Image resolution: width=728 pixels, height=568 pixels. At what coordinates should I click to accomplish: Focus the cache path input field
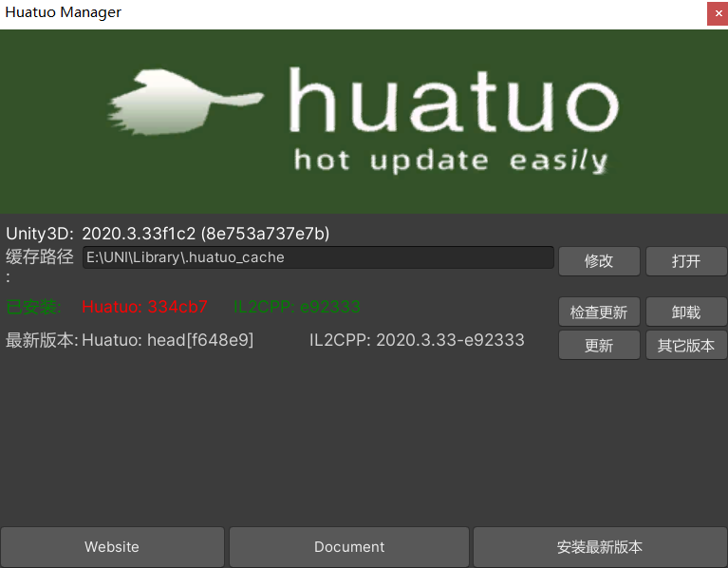click(318, 257)
